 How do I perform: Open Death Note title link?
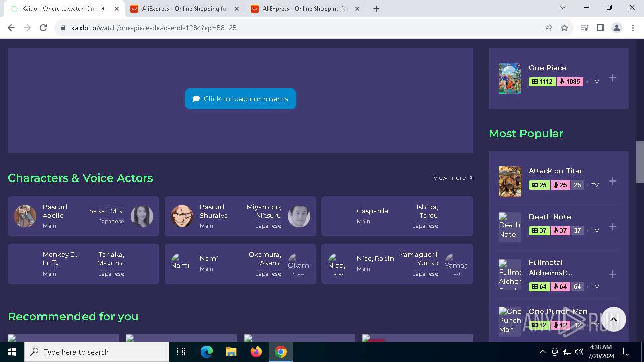click(549, 217)
